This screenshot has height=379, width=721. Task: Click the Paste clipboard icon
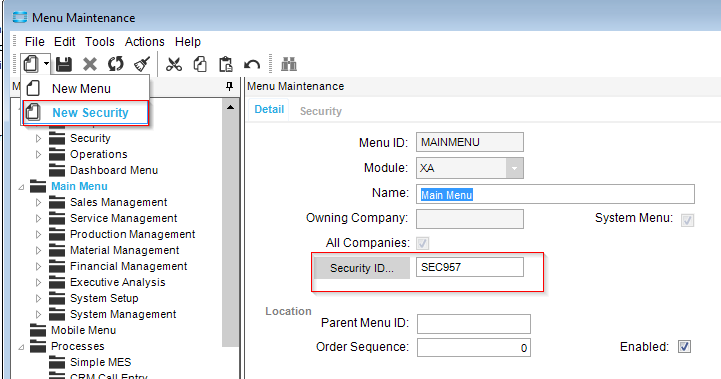(226, 64)
